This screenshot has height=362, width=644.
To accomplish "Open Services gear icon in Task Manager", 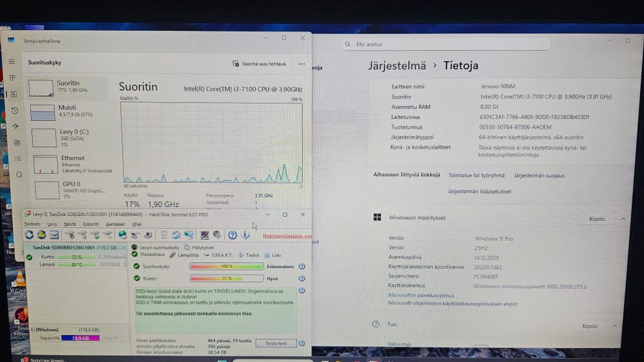I will coord(19,174).
